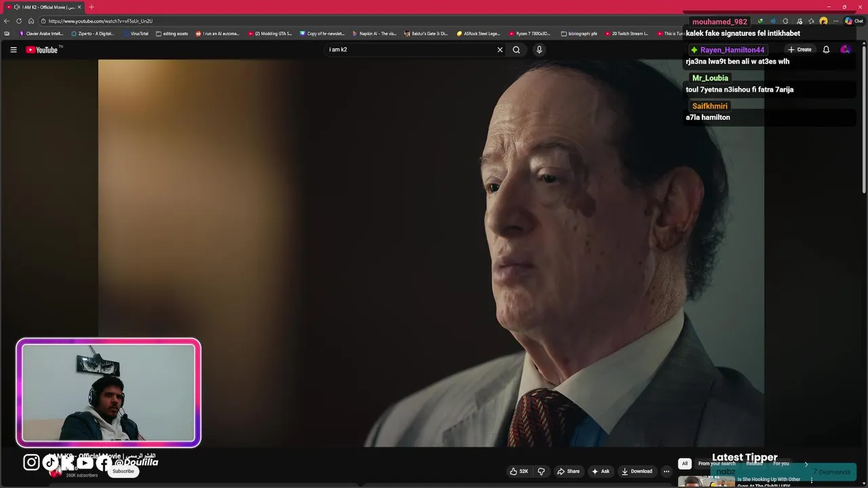Viewport: 868px width, 488px height.
Task: Open the Copy of hr-newslet... bookmark
Action: 322,33
